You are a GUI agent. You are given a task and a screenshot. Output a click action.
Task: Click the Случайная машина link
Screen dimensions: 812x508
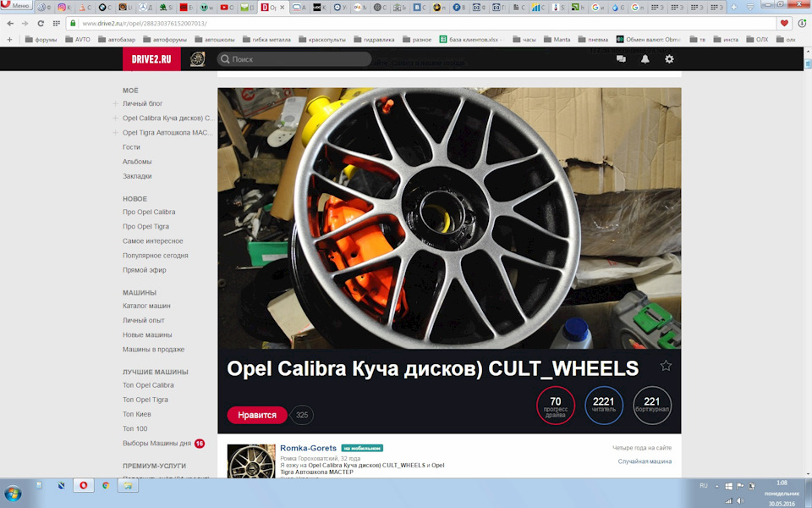(x=645, y=461)
